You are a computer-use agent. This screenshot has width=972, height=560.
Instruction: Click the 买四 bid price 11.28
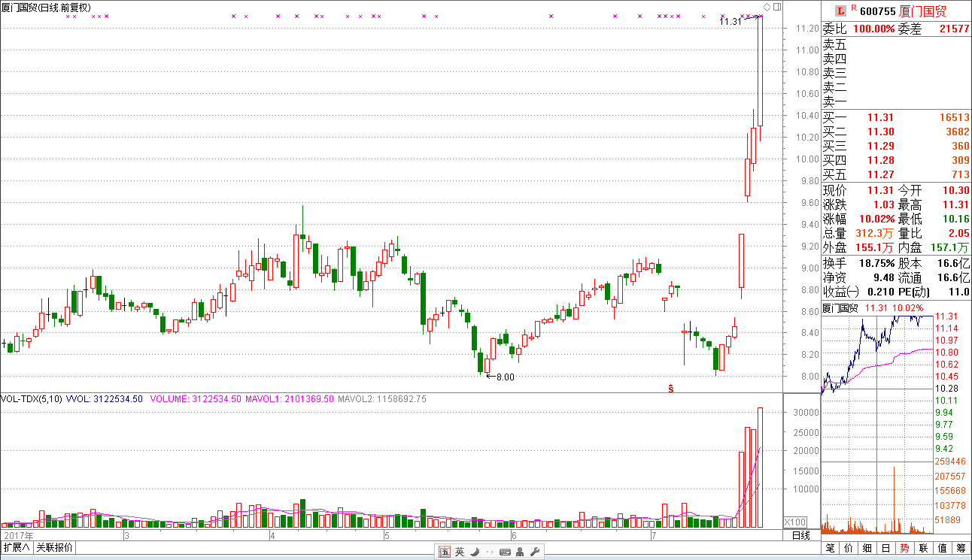pos(880,160)
